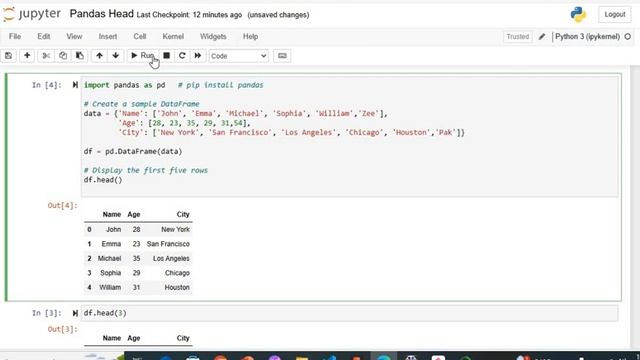Open the Kernel menu
This screenshot has width=640, height=360.
tap(173, 37)
